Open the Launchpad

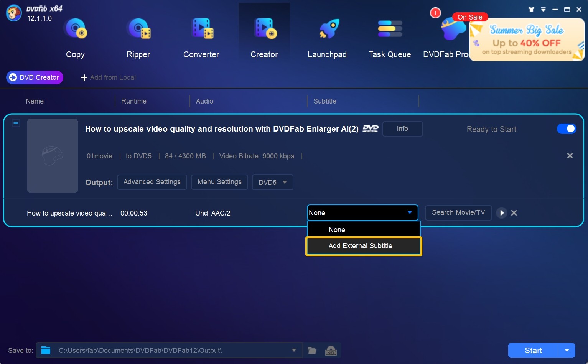(x=327, y=38)
